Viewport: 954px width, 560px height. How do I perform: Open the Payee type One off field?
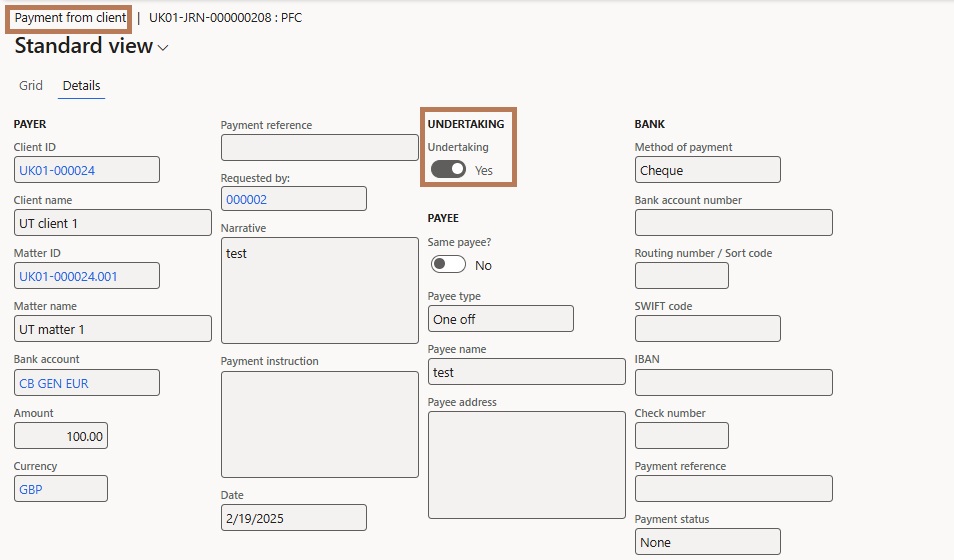point(501,319)
